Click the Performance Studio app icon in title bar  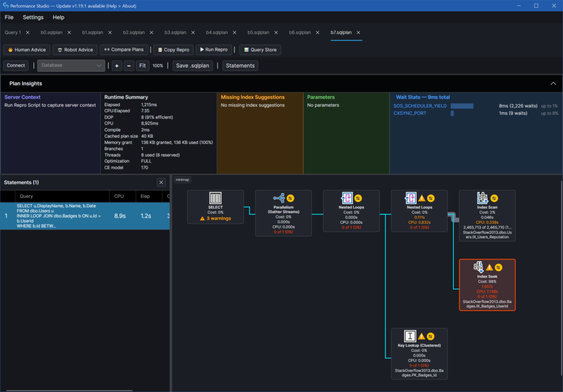click(5, 5)
